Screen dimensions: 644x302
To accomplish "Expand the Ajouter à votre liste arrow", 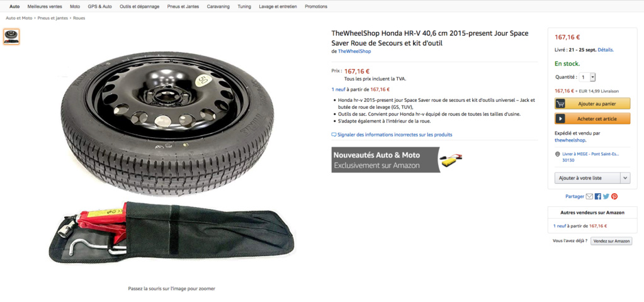I will tap(625, 178).
